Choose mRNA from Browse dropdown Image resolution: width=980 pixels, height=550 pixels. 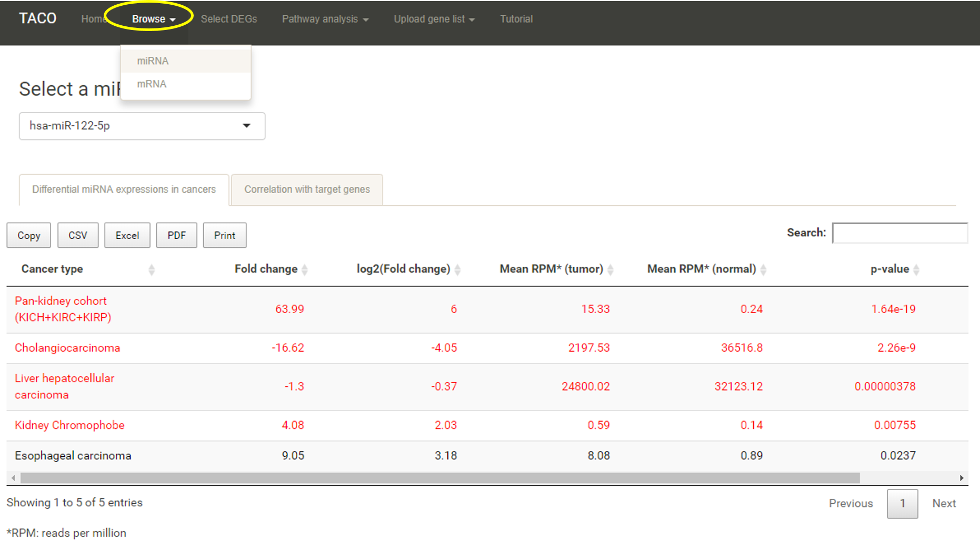[186, 84]
